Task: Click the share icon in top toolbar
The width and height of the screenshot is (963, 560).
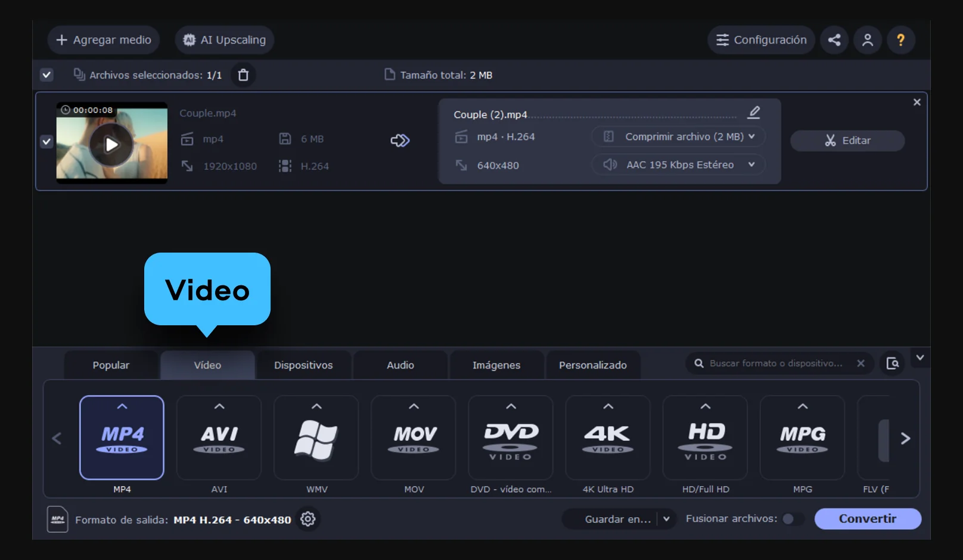Action: [x=834, y=40]
